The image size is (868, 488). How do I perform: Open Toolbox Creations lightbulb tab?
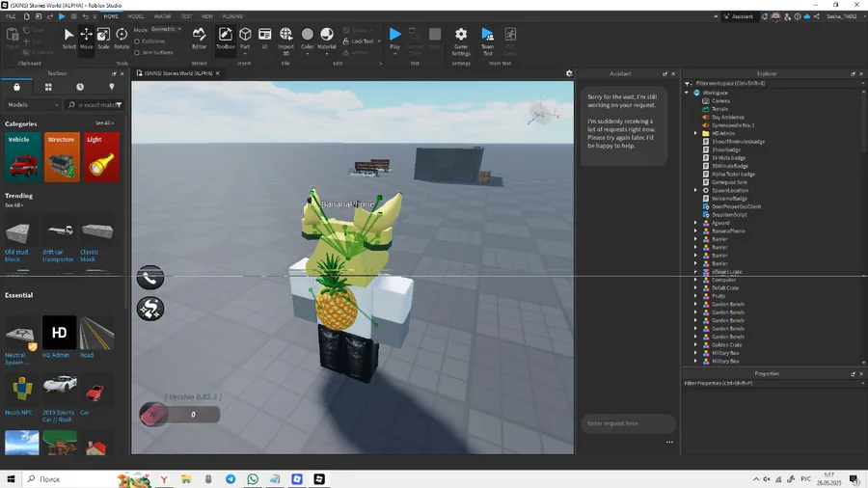(x=111, y=87)
